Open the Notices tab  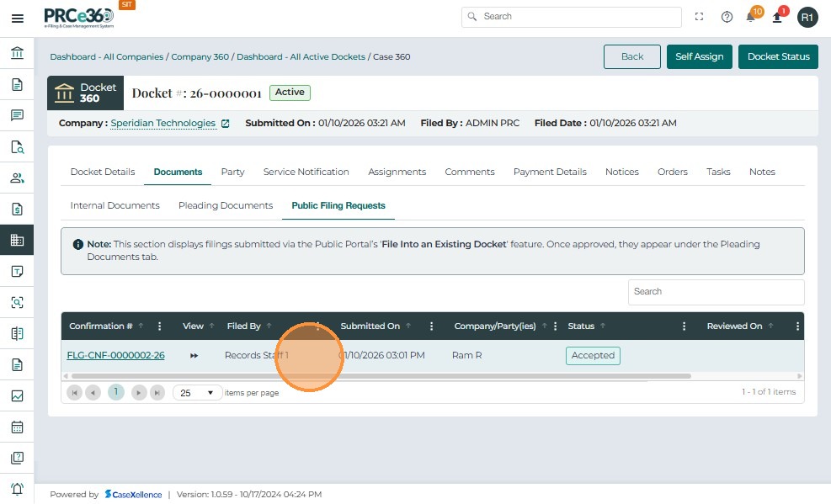coord(622,172)
